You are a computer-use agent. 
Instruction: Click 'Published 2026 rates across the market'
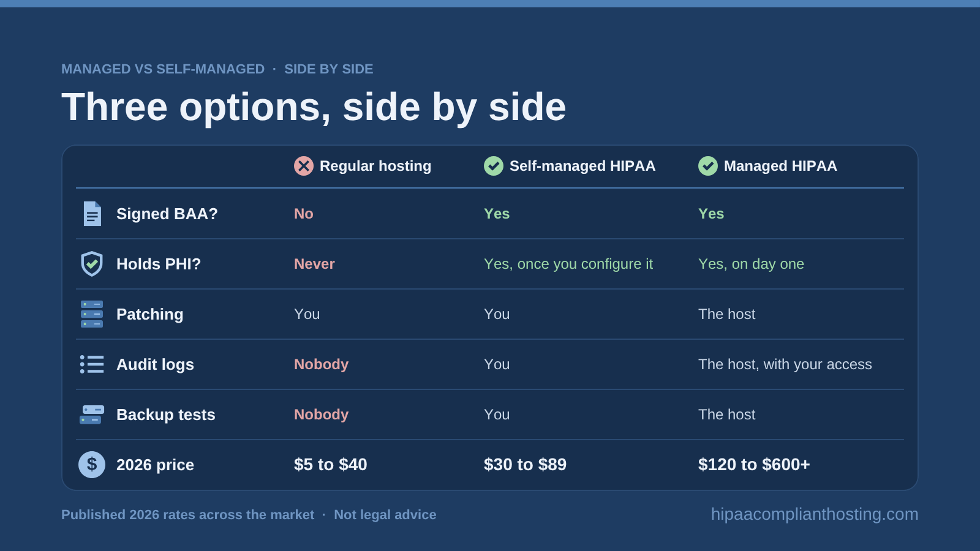pyautogui.click(x=187, y=515)
